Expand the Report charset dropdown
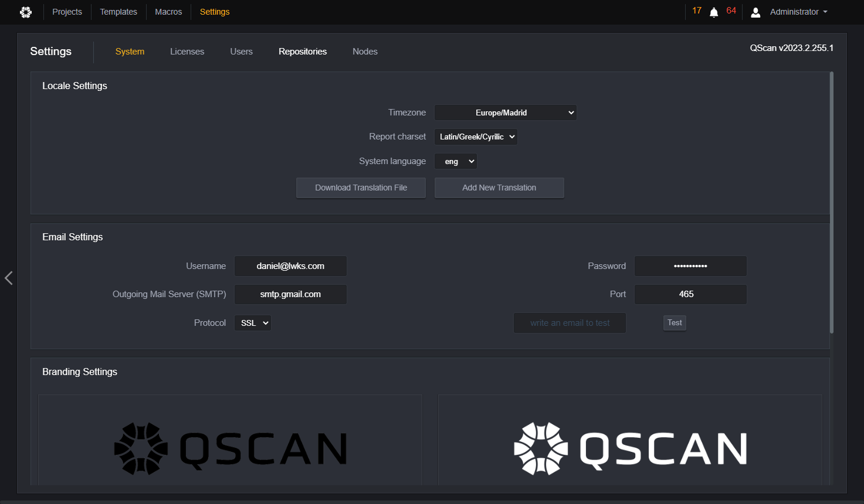 [476, 137]
